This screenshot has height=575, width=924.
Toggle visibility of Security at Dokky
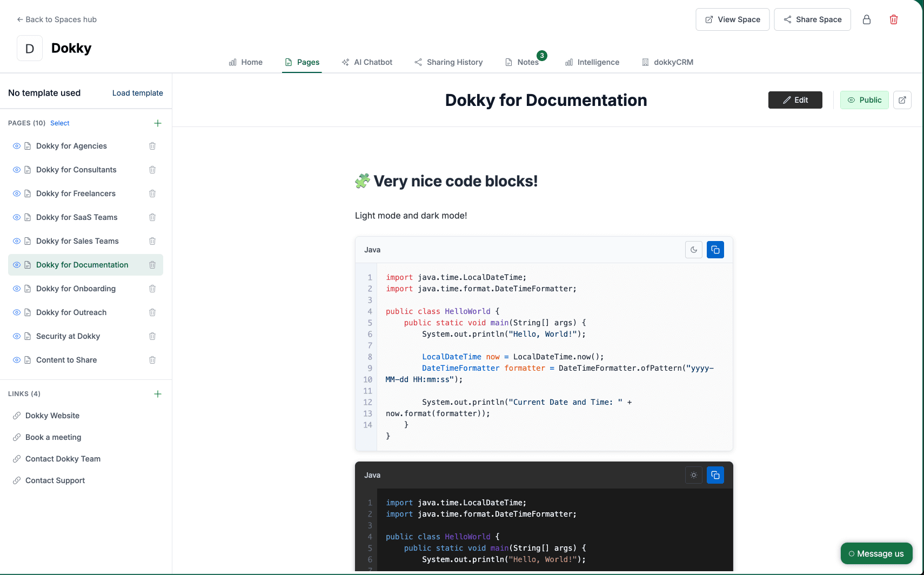click(17, 336)
